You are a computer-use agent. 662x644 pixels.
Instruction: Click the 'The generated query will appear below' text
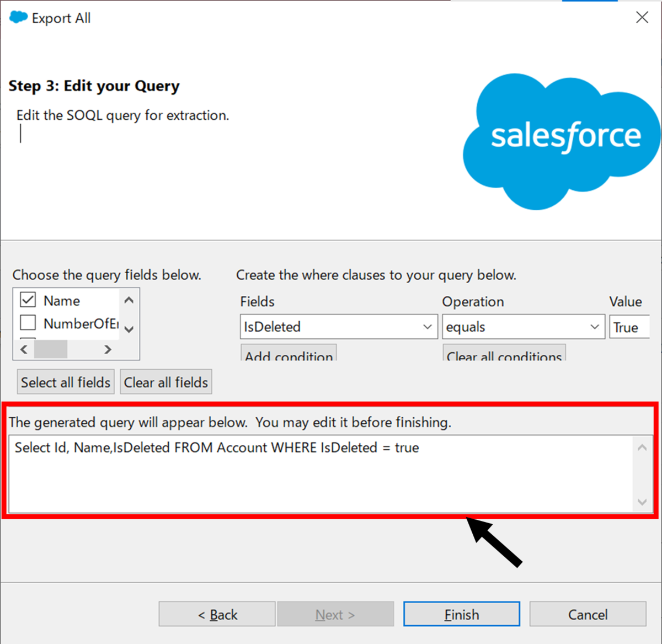(230, 422)
